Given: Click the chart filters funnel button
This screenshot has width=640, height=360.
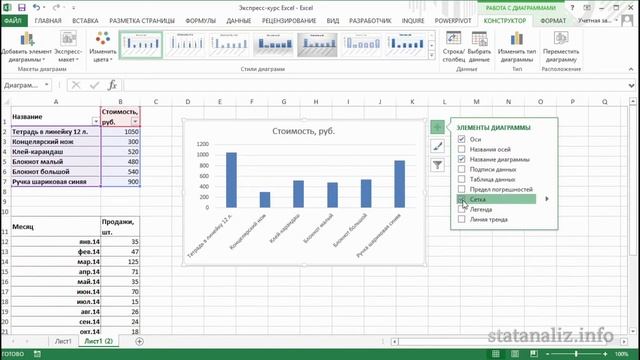Looking at the screenshot, I should pos(438,165).
